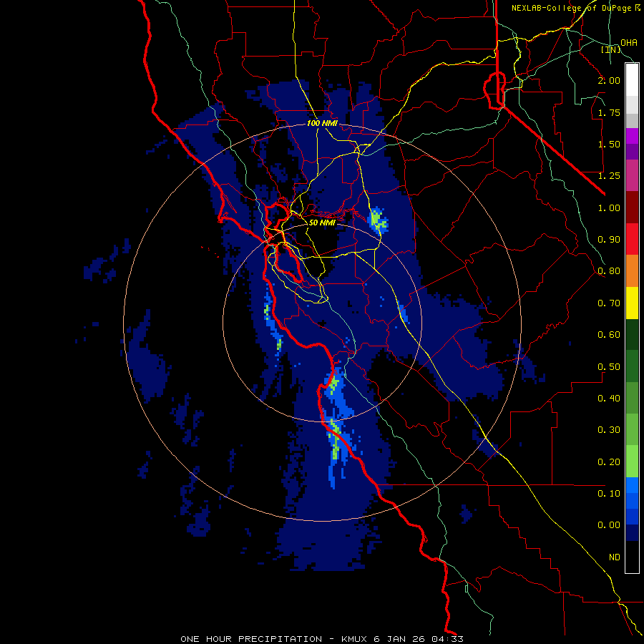Click the KMUX radar site identifier
This screenshot has height=644, width=644.
coord(355,639)
